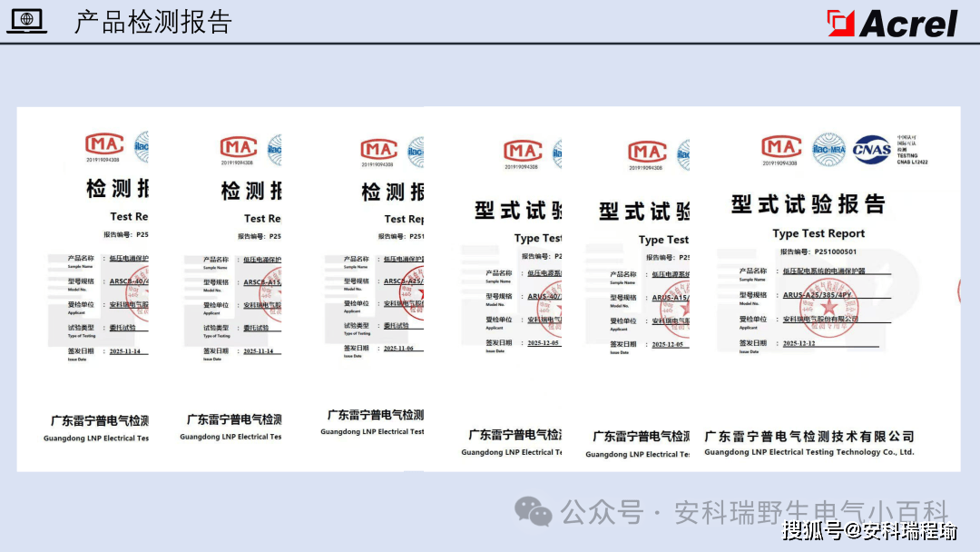Click the red seal on the ARSCB-A25 test report
The height and width of the screenshot is (552, 980).
click(411, 294)
